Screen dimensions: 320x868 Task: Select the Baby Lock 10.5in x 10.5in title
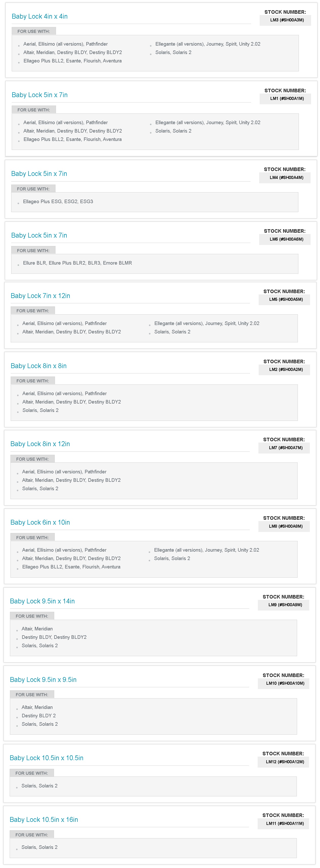point(46,758)
